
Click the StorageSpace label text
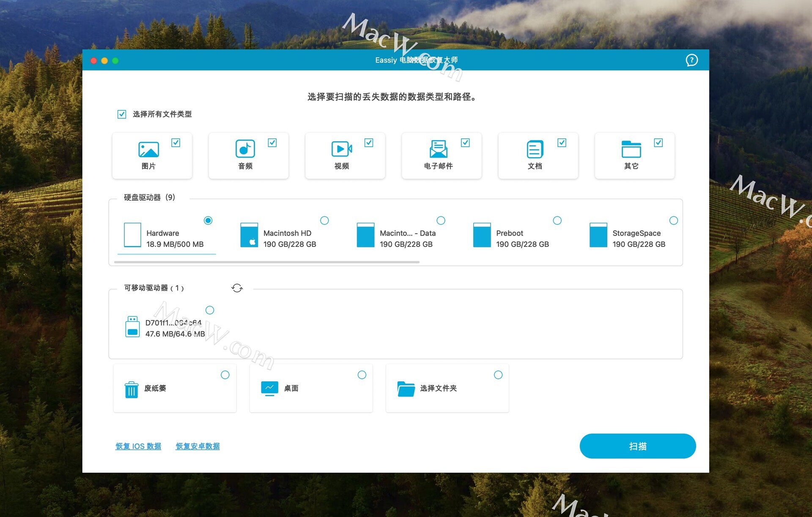tap(636, 233)
